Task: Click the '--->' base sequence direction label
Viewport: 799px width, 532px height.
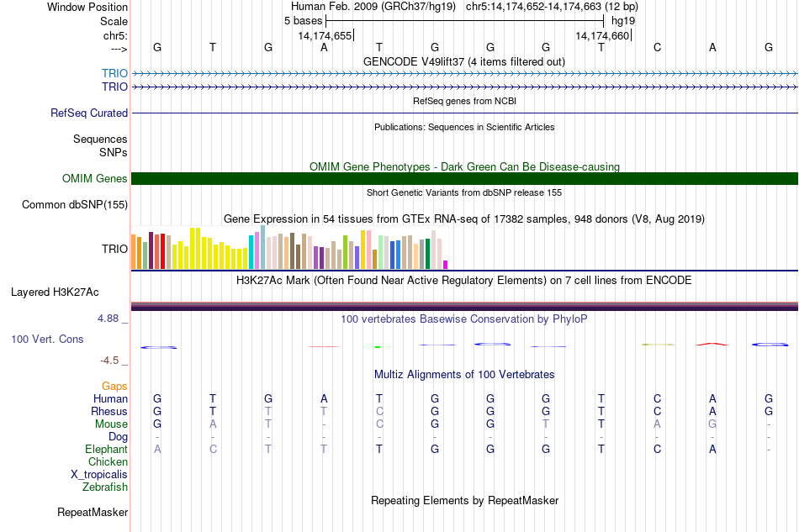Action: 119,49
